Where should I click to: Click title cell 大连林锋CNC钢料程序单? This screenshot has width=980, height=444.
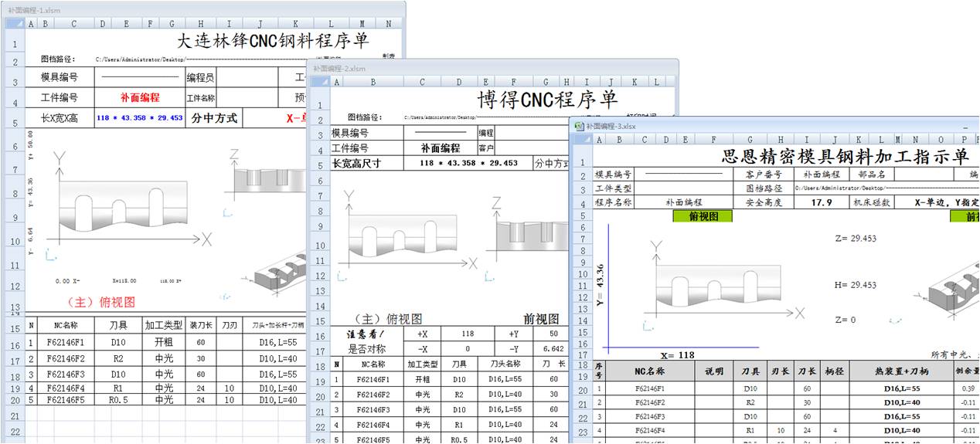[273, 40]
